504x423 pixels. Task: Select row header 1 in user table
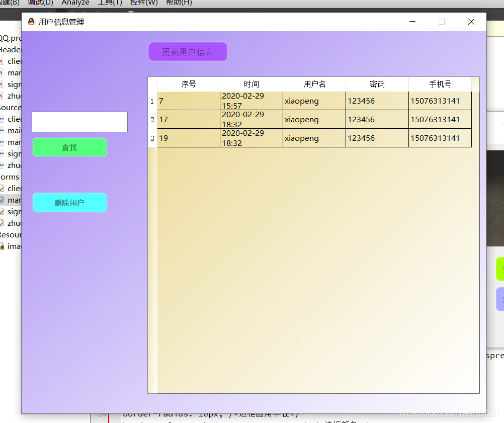(x=152, y=101)
